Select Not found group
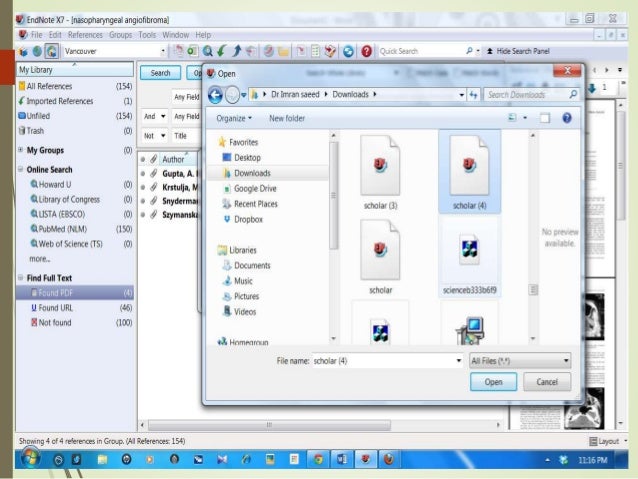The image size is (638, 479). click(x=75, y=323)
